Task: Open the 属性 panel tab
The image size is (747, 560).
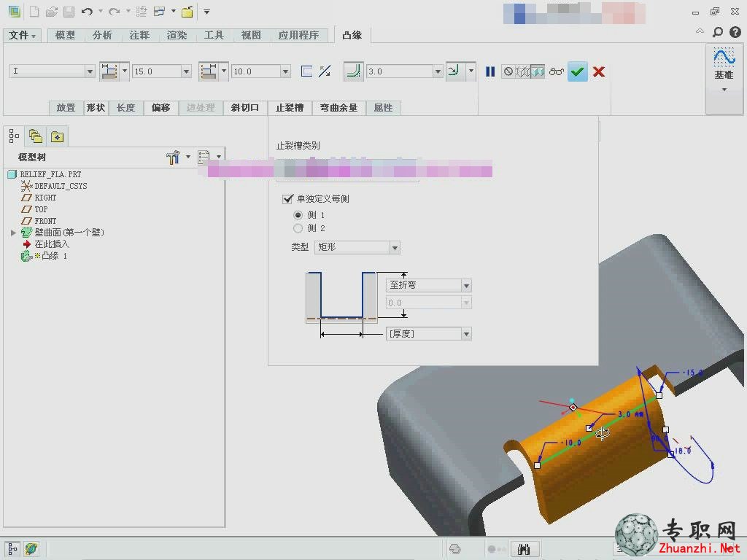Action: [384, 108]
